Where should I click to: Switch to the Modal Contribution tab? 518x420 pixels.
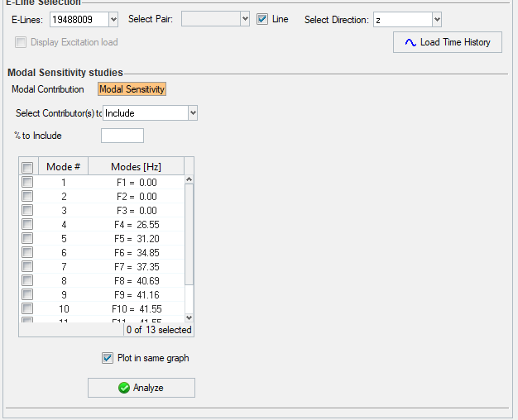[x=48, y=89]
